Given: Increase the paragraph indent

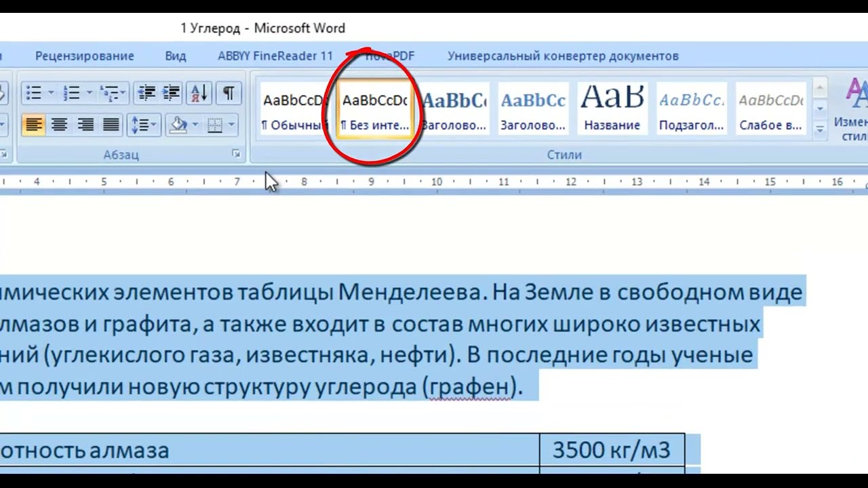Looking at the screenshot, I should pyautogui.click(x=171, y=93).
